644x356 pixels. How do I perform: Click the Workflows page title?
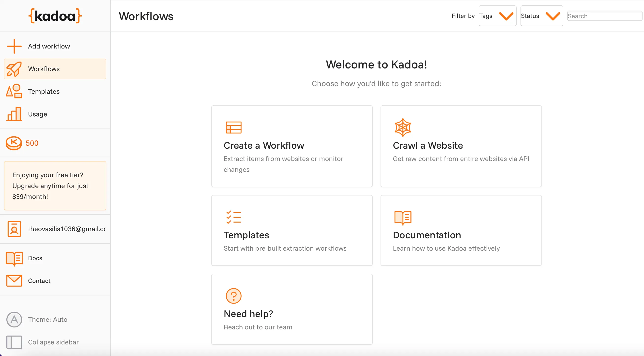pyautogui.click(x=146, y=16)
